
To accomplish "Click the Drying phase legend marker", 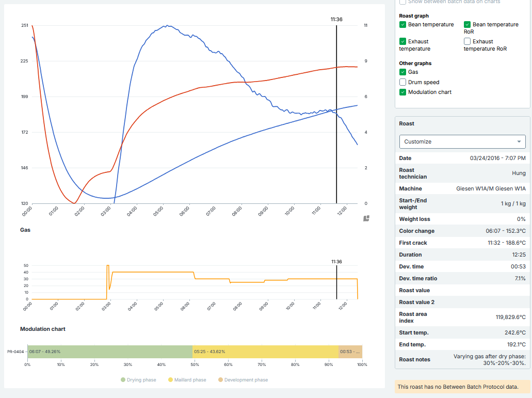I will coord(123,380).
